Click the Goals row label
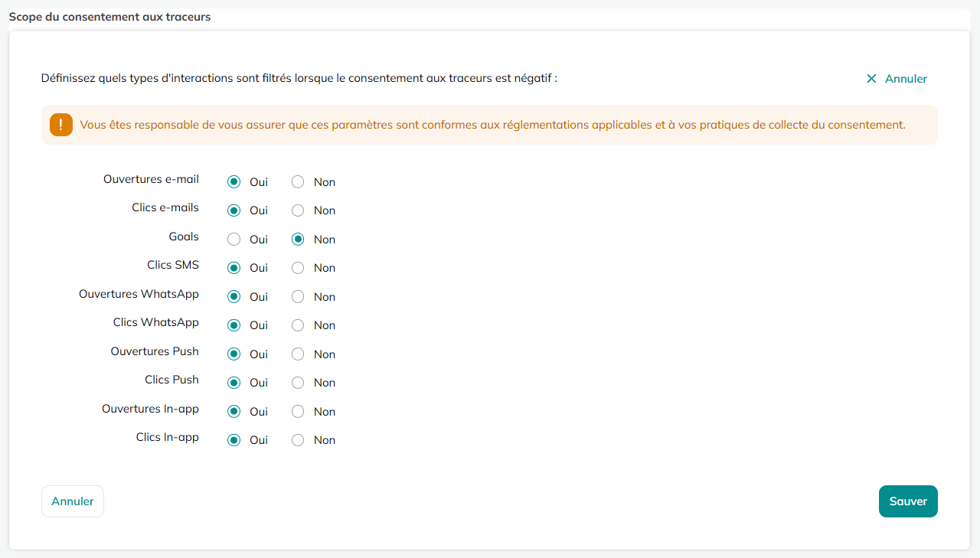This screenshot has height=558, width=980. coord(184,237)
